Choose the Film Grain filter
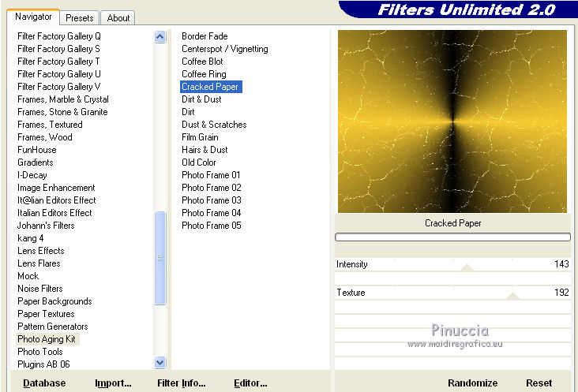 coord(200,137)
